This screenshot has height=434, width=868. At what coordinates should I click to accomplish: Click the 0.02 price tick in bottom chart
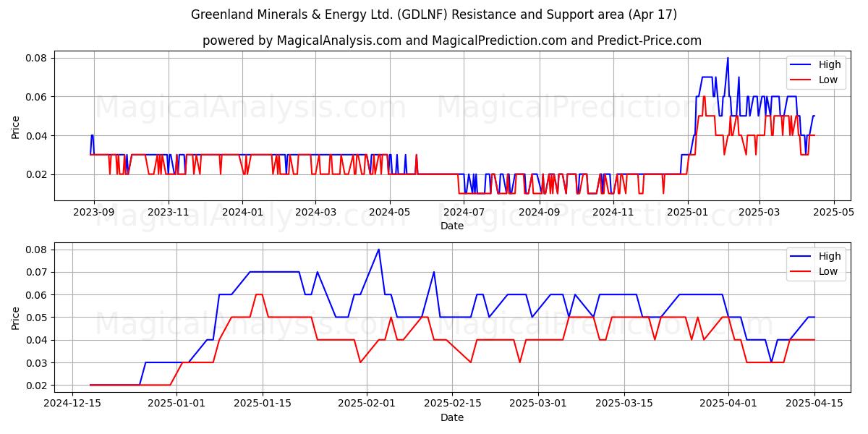[37, 386]
